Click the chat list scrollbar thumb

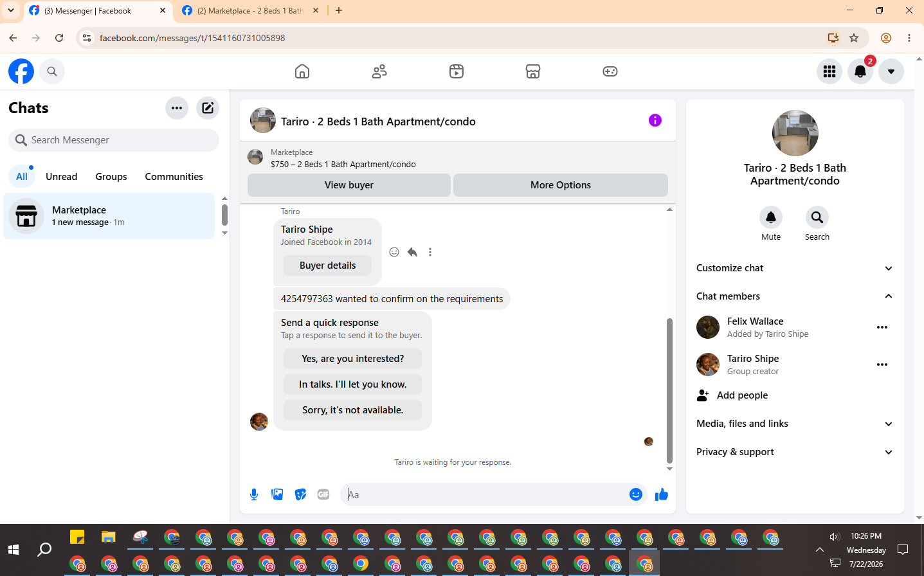(224, 215)
